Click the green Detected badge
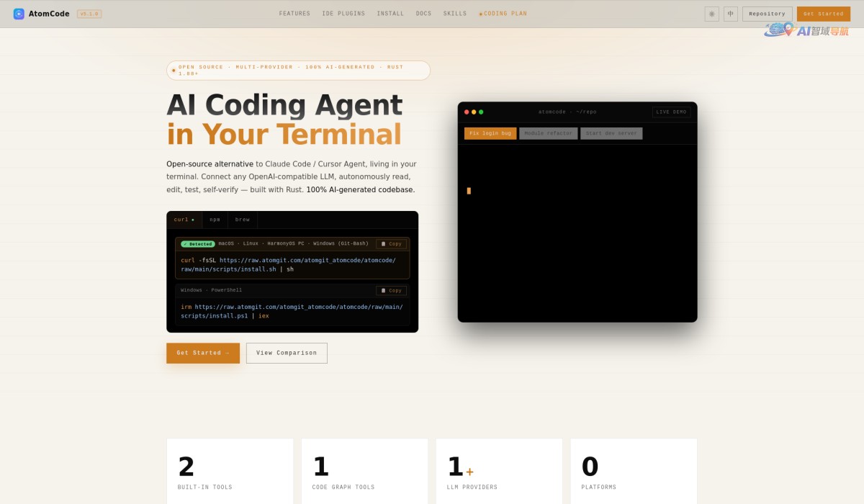This screenshot has height=504, width=864. pyautogui.click(x=198, y=244)
